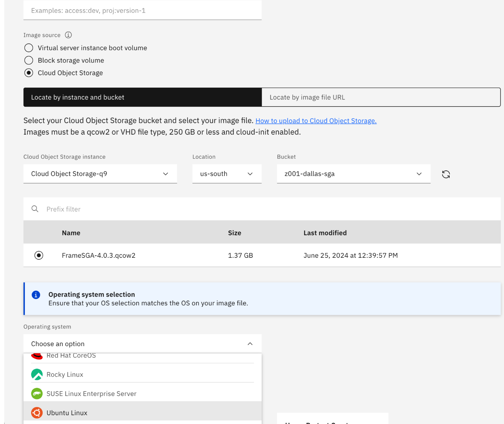
Task: Open the Bucket z001-dallas-sga dropdown
Action: pos(353,174)
